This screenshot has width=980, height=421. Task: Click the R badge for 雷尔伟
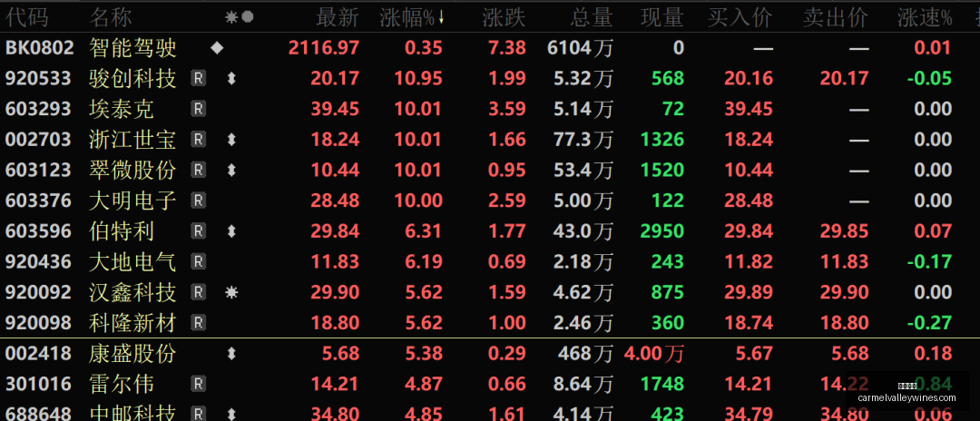pos(198,384)
